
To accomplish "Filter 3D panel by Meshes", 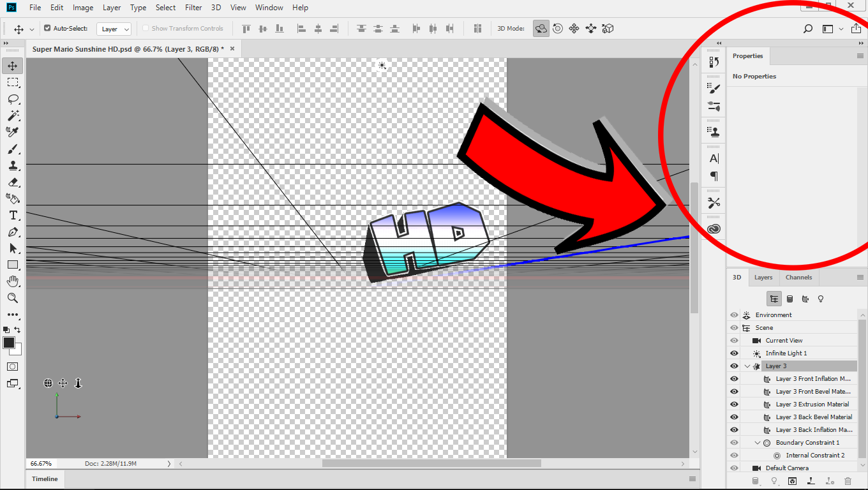I will pos(789,299).
